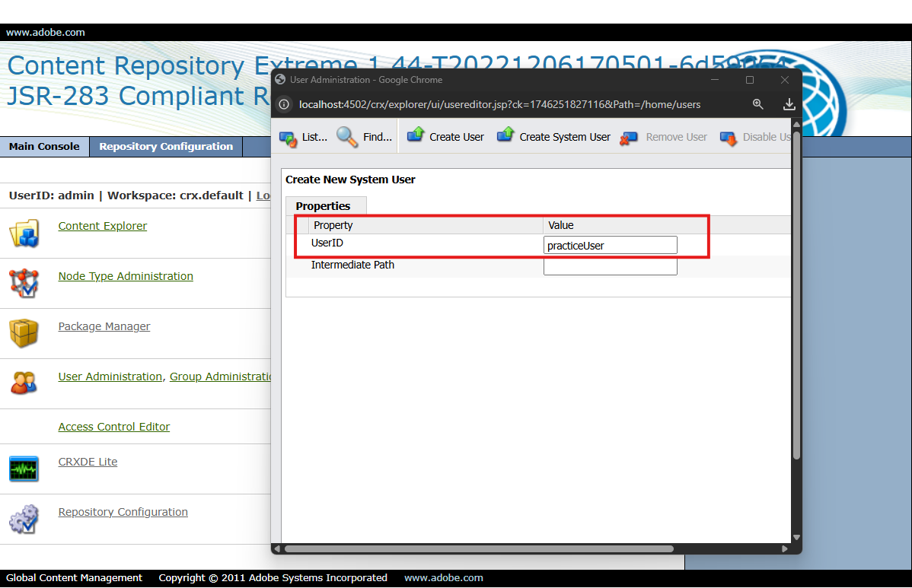Open the Content Explorer link
Viewport: 912px width, 588px height.
[102, 226]
